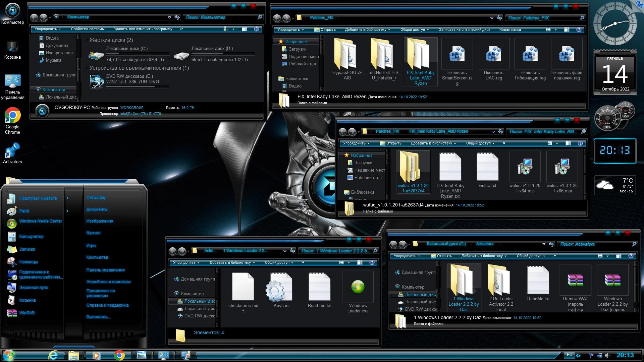
Task: Toggle preview pane in Patches_FIX window
Action: point(567,30)
